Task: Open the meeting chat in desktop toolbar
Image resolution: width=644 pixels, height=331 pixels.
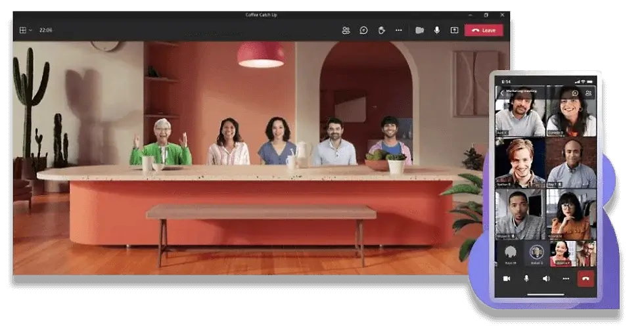Action: 363,30
